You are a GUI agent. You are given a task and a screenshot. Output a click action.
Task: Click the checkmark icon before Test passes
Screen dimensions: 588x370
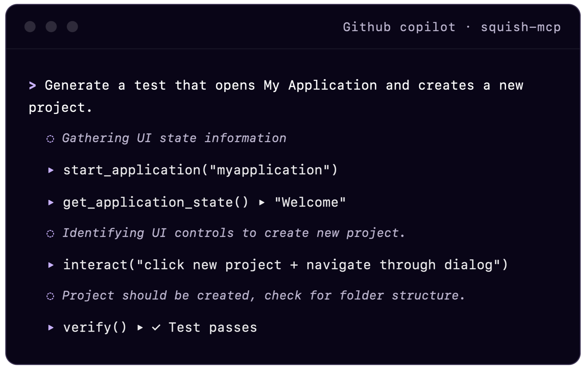coord(156,328)
